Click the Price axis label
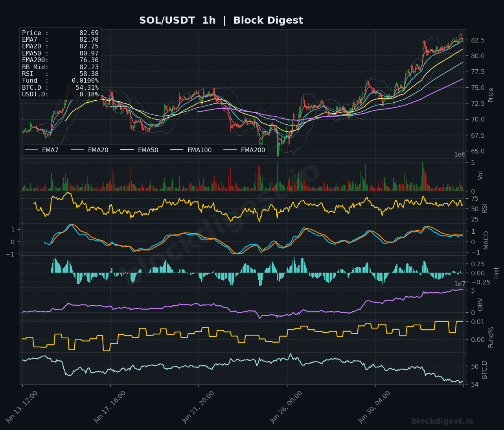 (491, 95)
